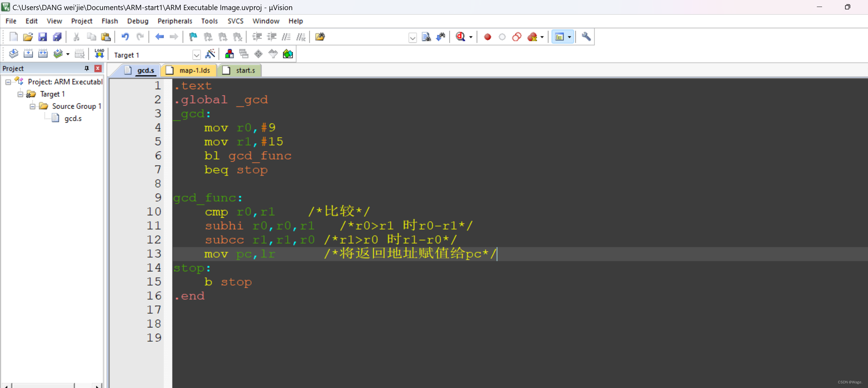Unpin the Project panel
868x388 pixels.
[x=86, y=68]
